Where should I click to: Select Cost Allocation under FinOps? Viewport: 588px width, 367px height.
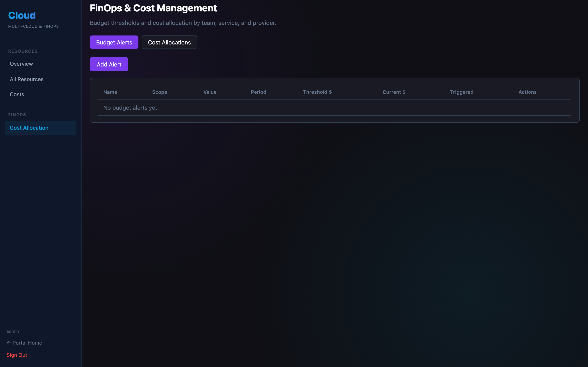pyautogui.click(x=29, y=128)
